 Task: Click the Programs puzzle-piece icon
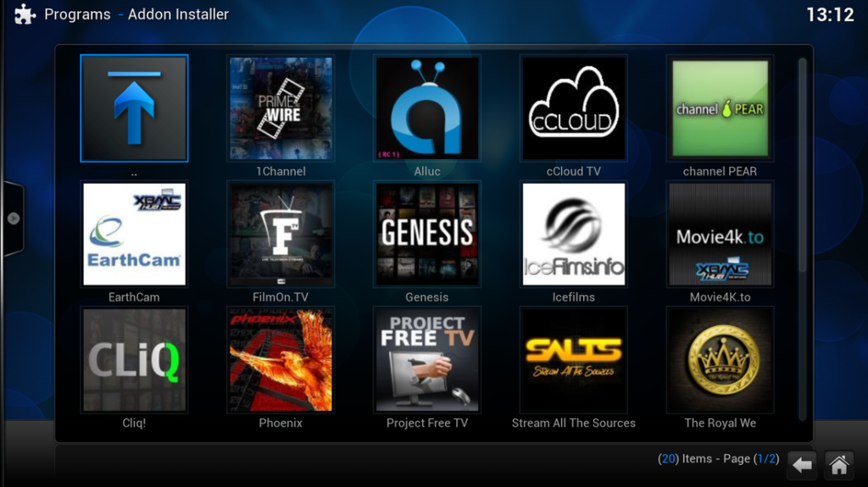coord(25,14)
